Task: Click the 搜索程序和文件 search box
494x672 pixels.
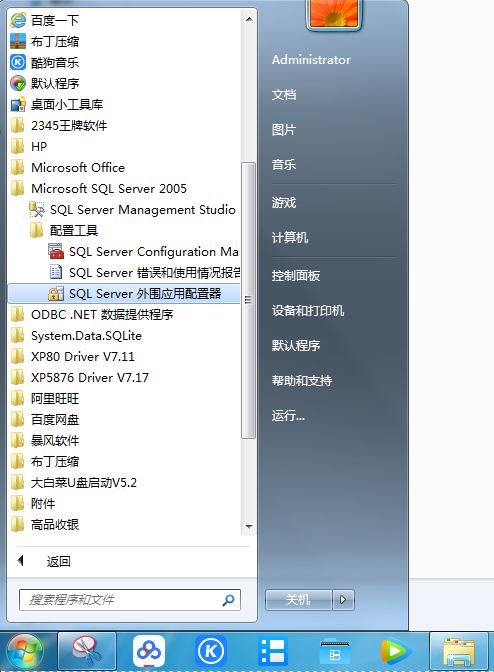Action: point(130,600)
